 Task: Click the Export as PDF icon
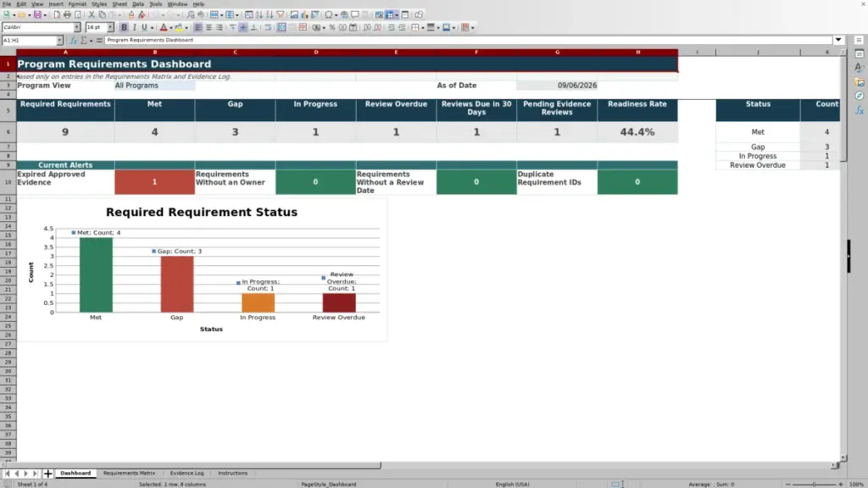point(57,14)
